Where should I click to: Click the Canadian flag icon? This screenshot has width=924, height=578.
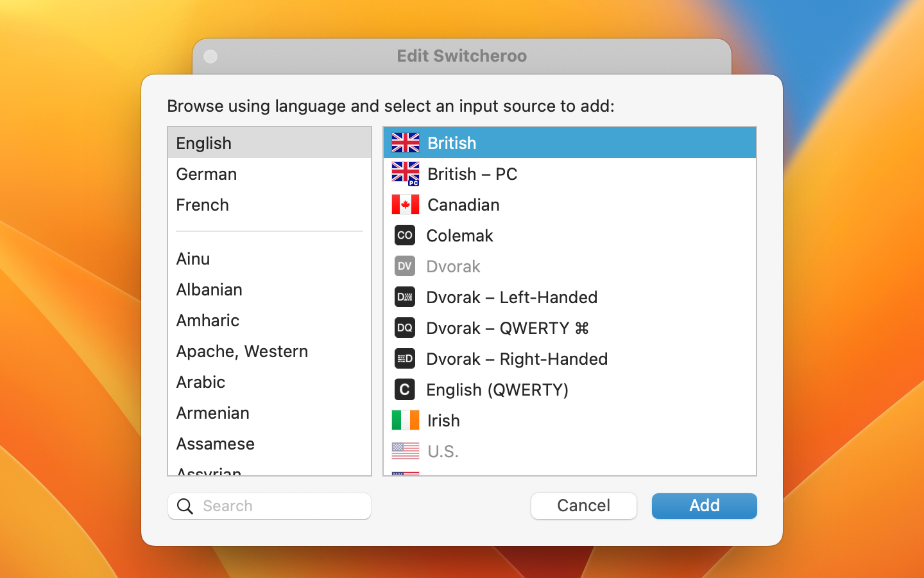(406, 204)
